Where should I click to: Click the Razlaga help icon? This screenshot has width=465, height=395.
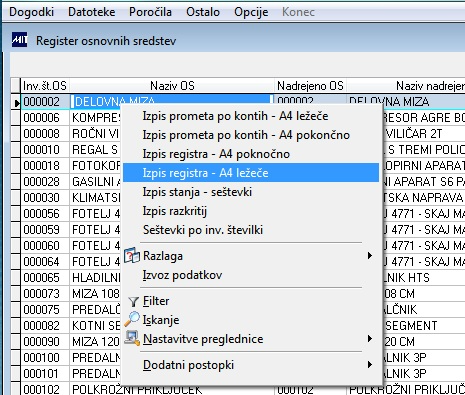(132, 256)
